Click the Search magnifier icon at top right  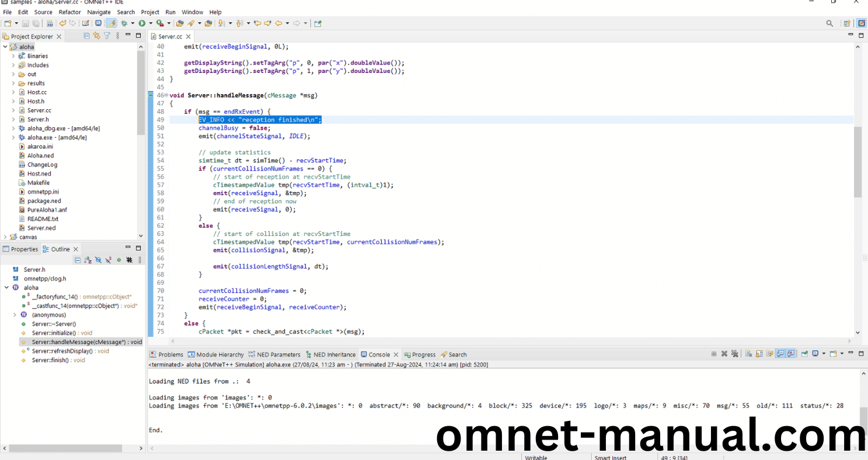pyautogui.click(x=829, y=23)
